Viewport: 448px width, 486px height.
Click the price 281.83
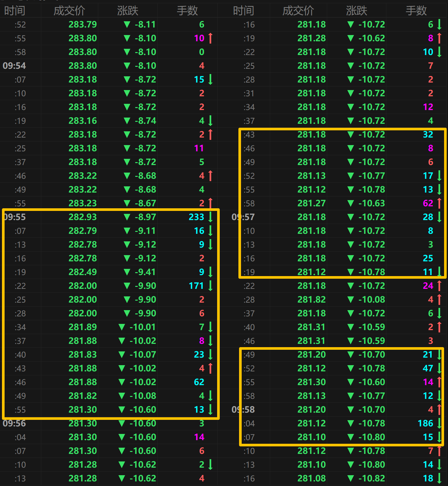tap(83, 354)
